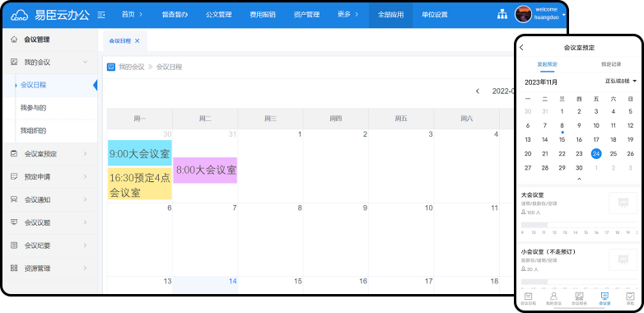Switch to the 发起预定 tab on the phone
This screenshot has height=313, width=644.
tap(547, 64)
